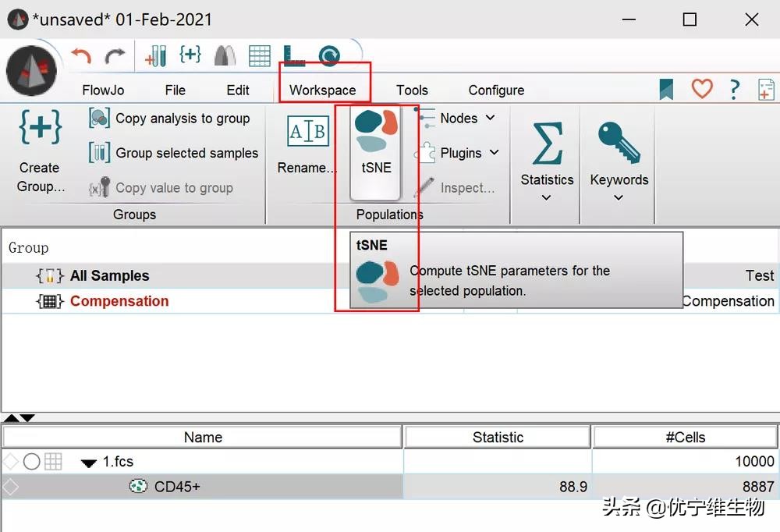
Task: Click the diamond marker on 1.fcs row
Action: [10, 462]
